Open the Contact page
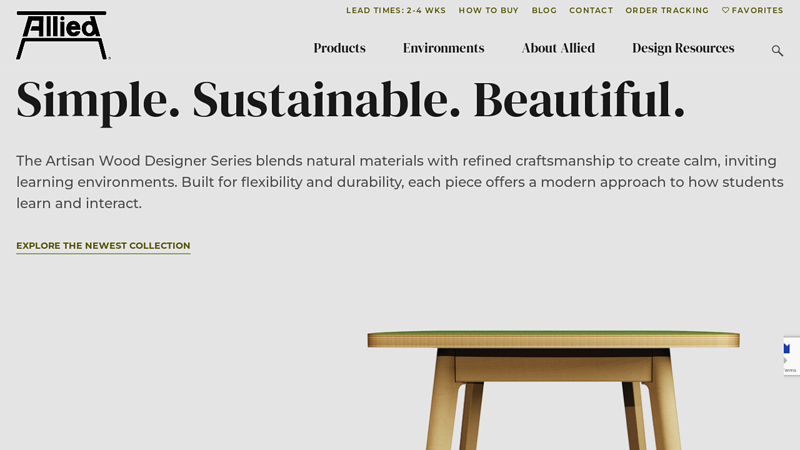This screenshot has width=800, height=450. pyautogui.click(x=591, y=10)
